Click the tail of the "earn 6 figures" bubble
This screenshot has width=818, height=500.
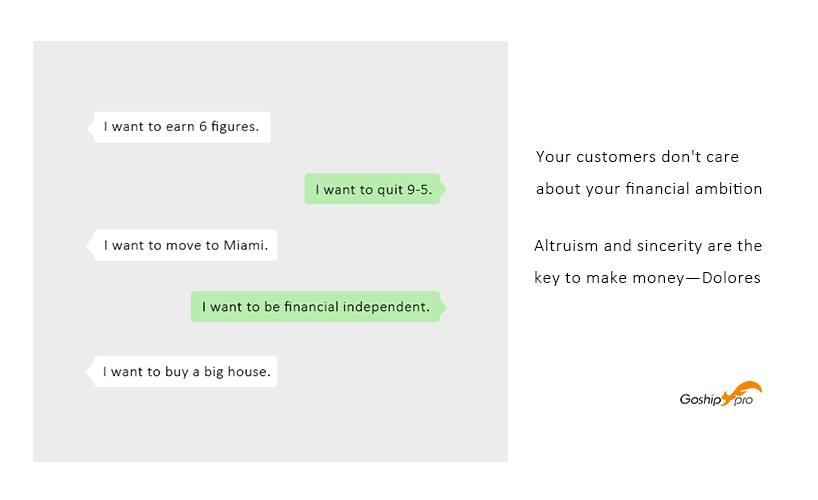(91, 127)
